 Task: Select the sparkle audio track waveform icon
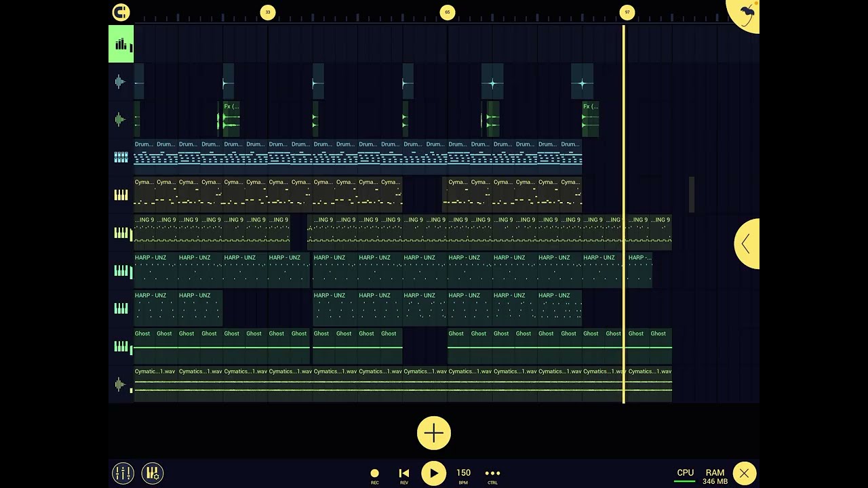point(121,82)
